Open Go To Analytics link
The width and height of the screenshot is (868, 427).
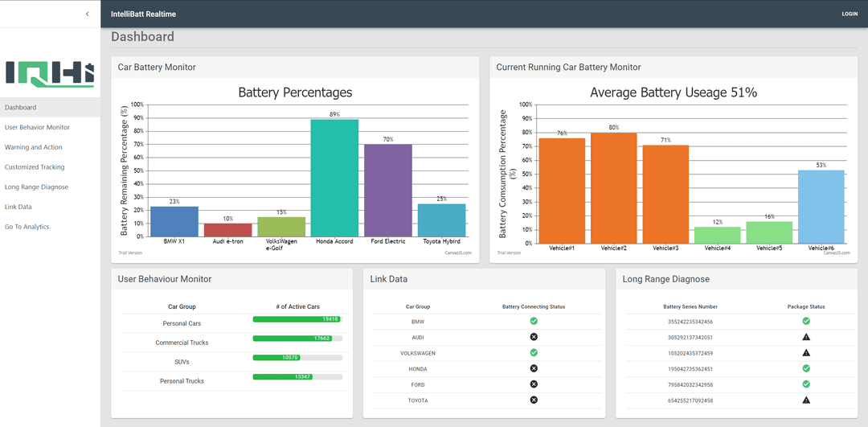pyautogui.click(x=50, y=227)
